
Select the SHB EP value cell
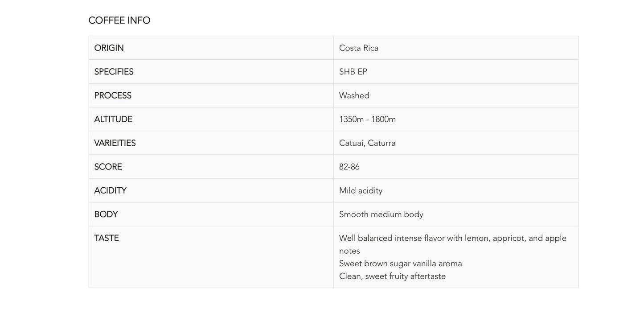pyautogui.click(x=353, y=72)
